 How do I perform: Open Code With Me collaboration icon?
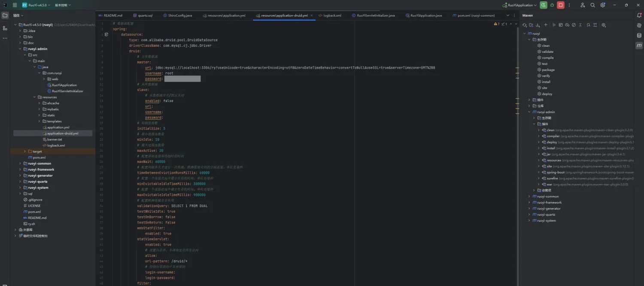coord(583,5)
